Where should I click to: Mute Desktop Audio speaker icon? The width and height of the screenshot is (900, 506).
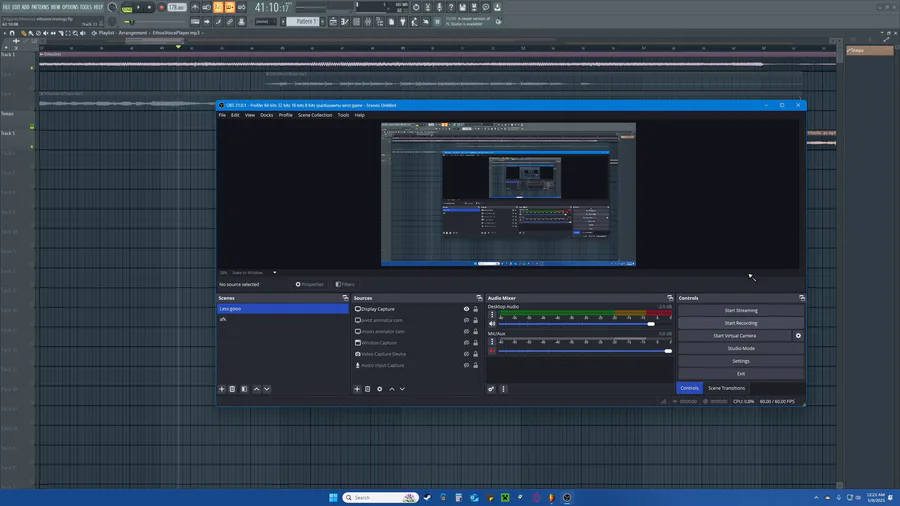coord(492,324)
